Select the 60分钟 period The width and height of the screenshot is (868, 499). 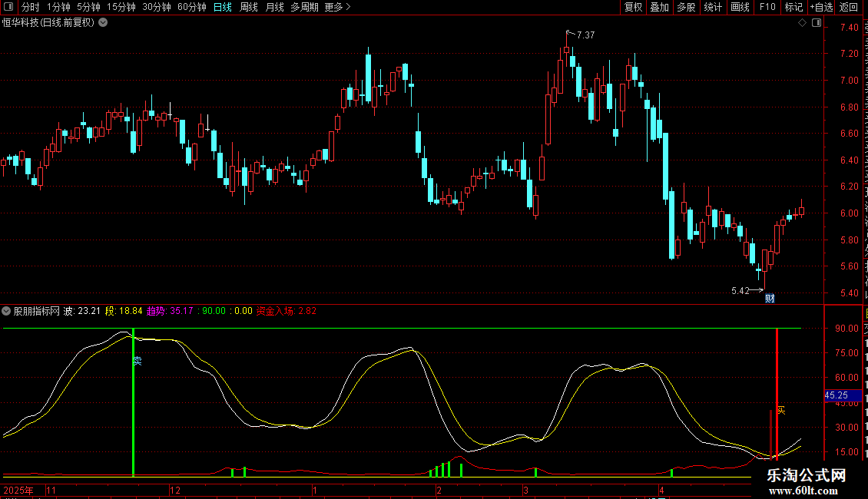click(x=192, y=7)
